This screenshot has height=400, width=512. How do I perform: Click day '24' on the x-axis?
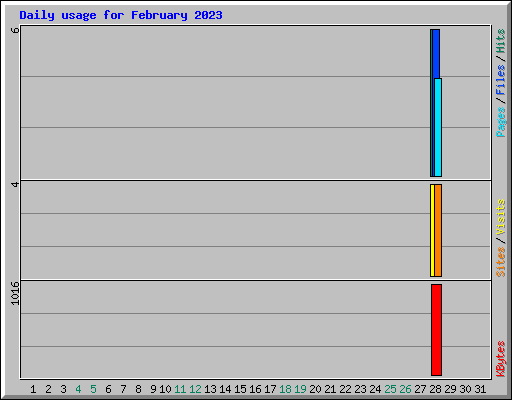[x=375, y=389]
